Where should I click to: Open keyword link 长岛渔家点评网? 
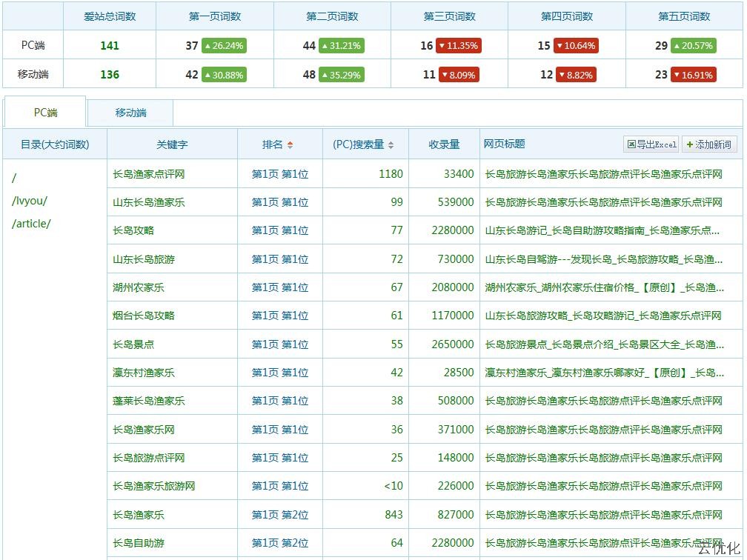tap(148, 174)
